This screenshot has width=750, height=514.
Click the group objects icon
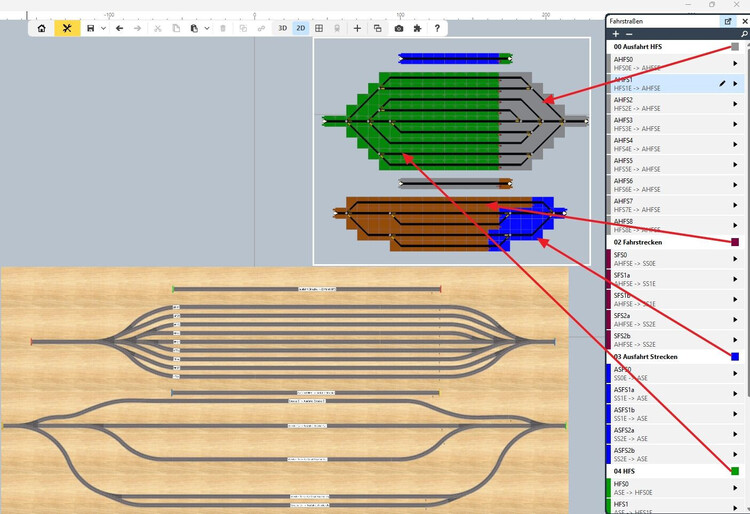pyautogui.click(x=243, y=28)
